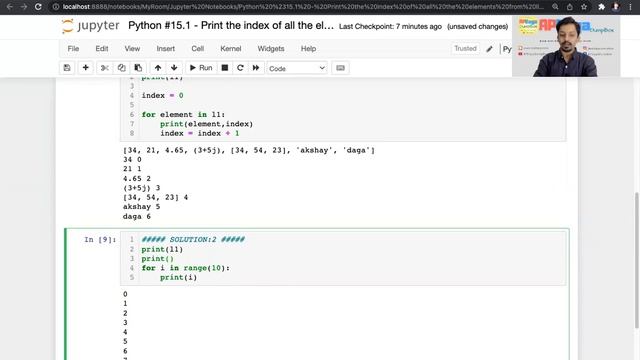
Task: Open the Kernel menu
Action: point(231,49)
